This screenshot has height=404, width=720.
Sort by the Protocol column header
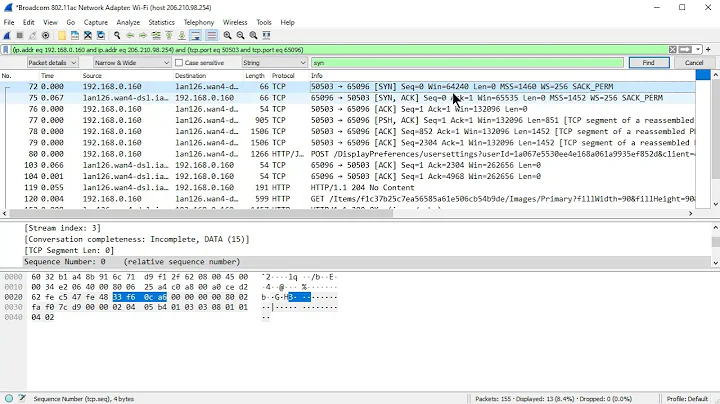289,76
